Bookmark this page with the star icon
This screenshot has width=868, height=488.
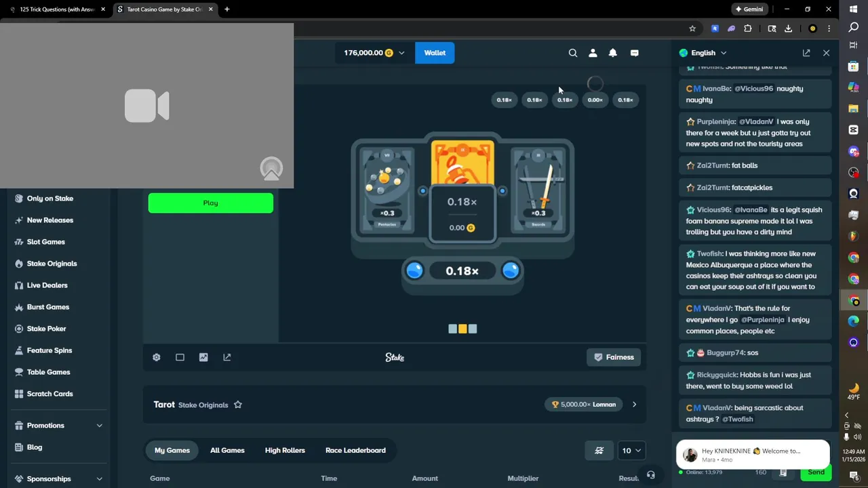point(692,28)
